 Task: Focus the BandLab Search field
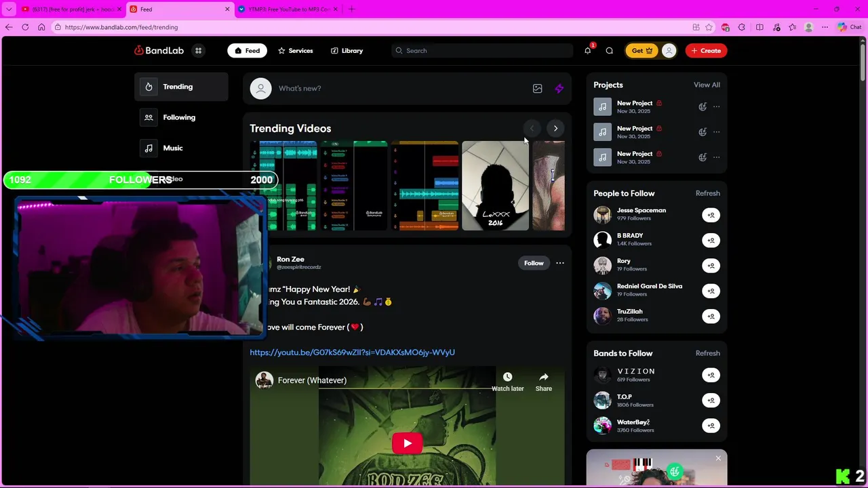[482, 51]
